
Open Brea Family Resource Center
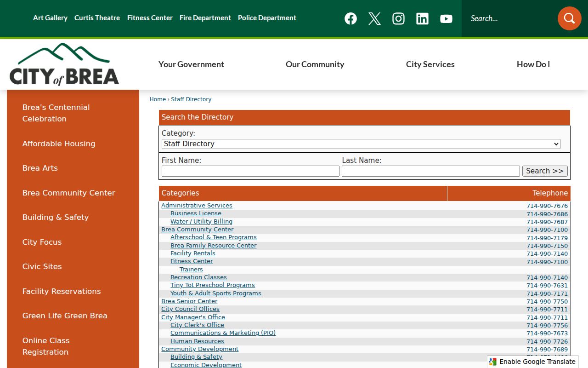click(x=213, y=246)
